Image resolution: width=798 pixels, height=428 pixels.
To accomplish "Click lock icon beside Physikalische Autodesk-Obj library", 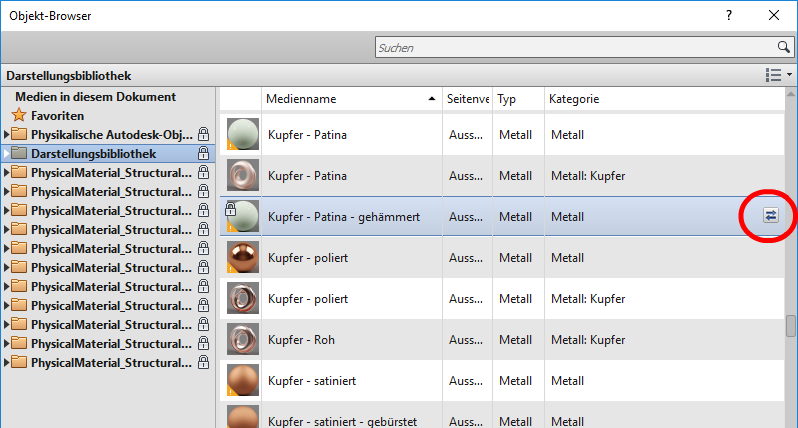I will (203, 134).
